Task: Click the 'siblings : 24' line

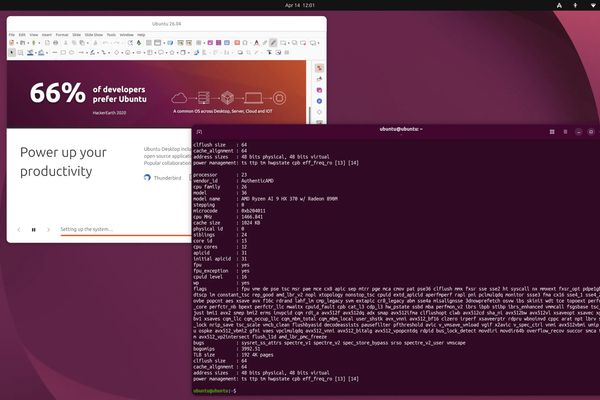Action: 220,235
